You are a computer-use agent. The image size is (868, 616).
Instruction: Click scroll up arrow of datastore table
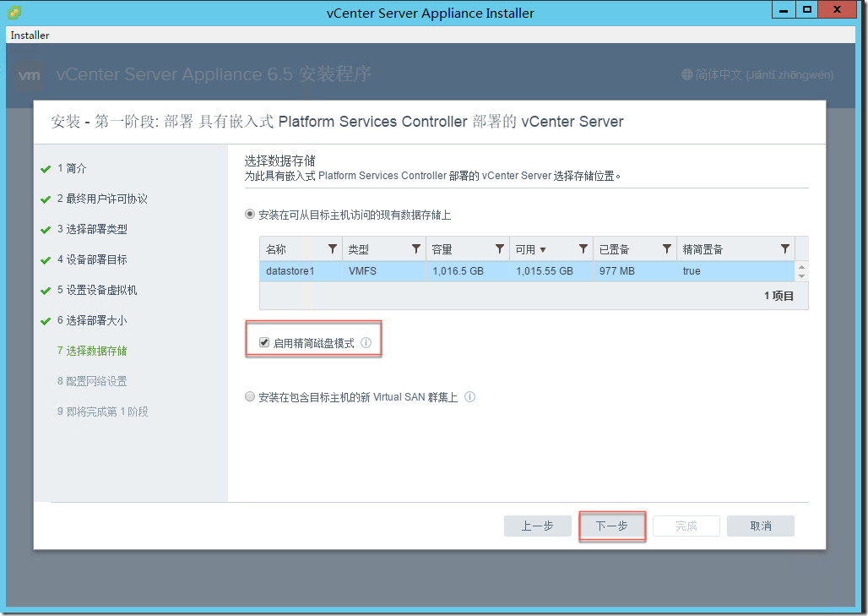[801, 268]
